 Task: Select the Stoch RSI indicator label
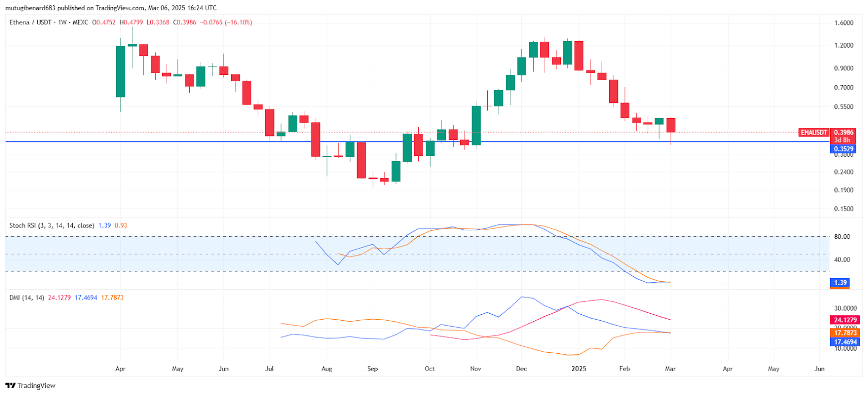pyautogui.click(x=52, y=225)
